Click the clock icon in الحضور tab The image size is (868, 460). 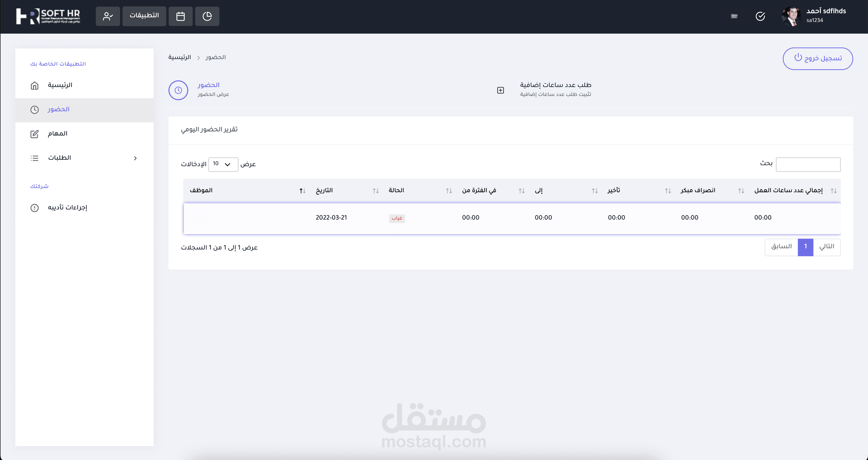(178, 90)
